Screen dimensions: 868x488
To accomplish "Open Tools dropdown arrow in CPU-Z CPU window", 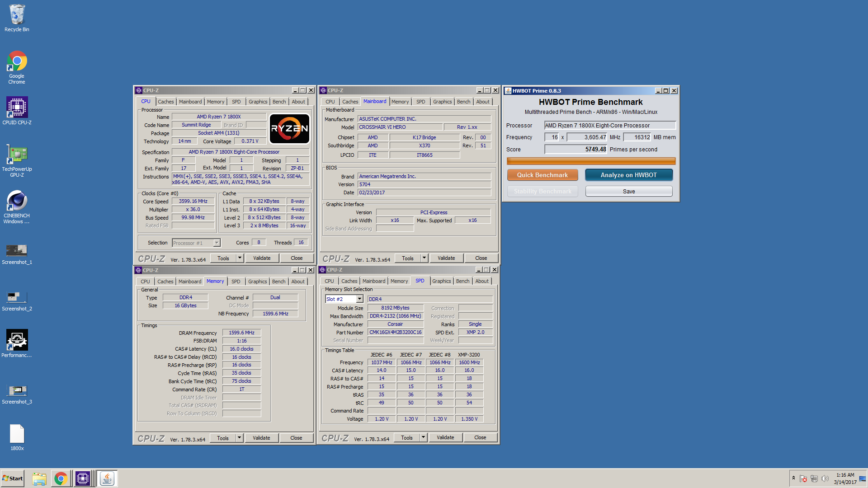I will (240, 258).
